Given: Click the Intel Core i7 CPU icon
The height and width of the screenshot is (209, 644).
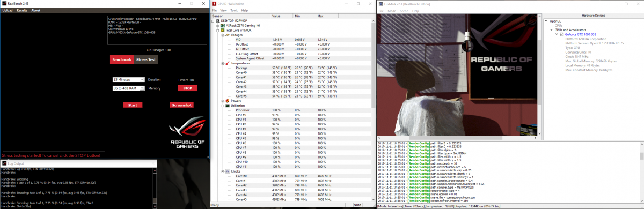Looking at the screenshot, I should (222, 31).
